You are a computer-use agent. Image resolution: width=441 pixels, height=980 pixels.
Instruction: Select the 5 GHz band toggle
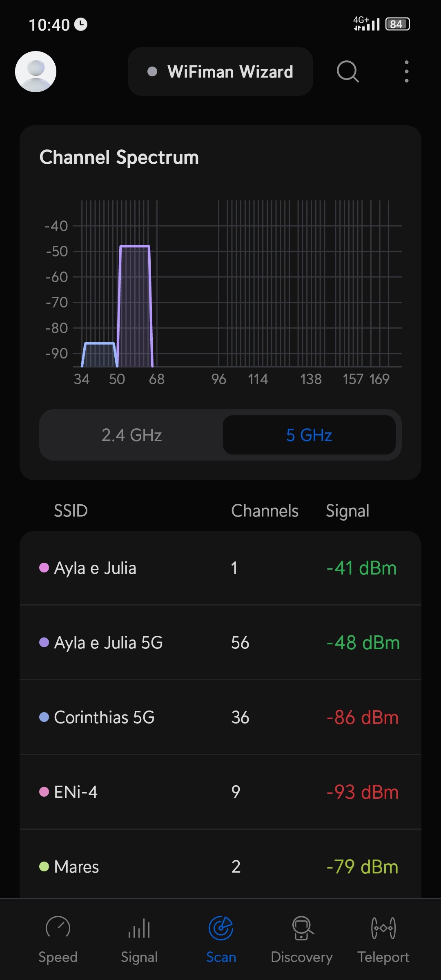click(309, 435)
